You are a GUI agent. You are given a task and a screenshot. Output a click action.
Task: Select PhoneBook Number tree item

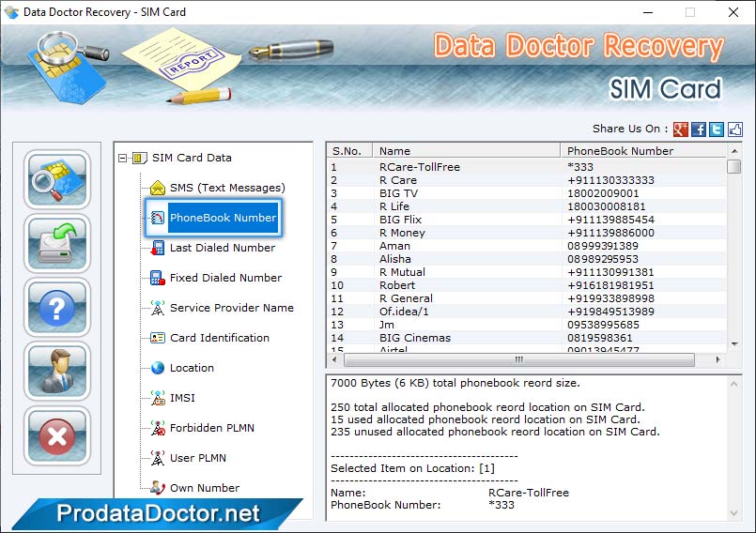click(x=223, y=218)
